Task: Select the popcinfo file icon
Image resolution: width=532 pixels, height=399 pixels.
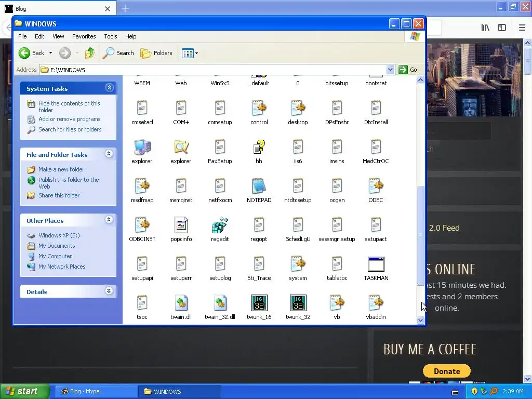Action: (x=181, y=225)
